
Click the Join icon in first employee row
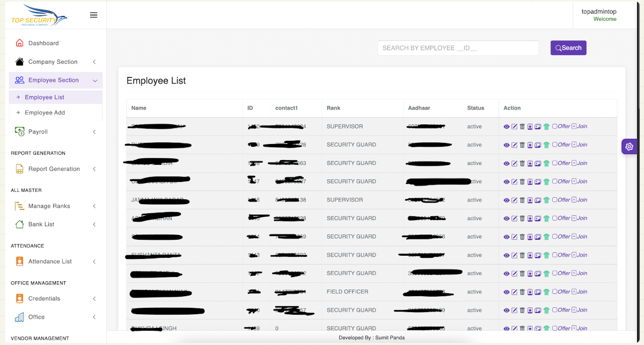579,127
